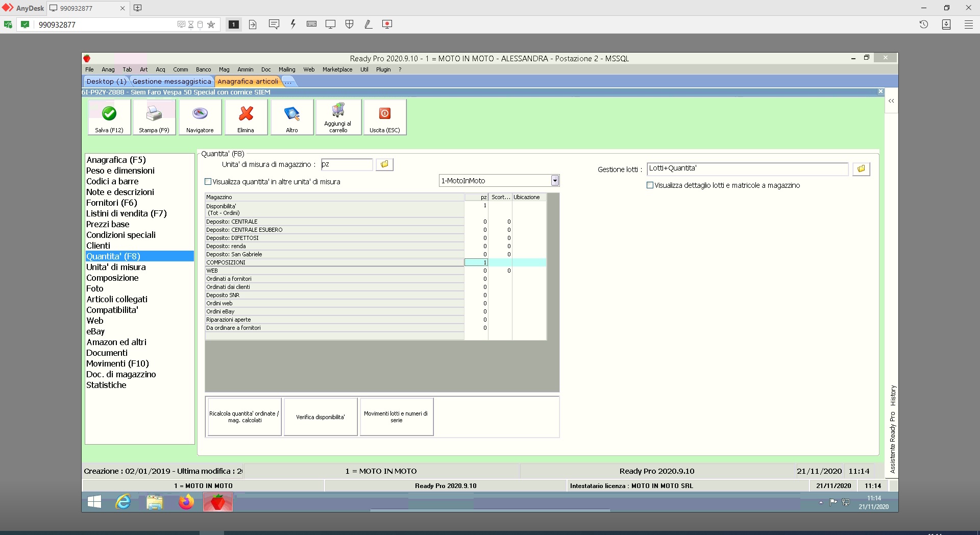Exit the form with Uscita (ESC)

coord(385,117)
